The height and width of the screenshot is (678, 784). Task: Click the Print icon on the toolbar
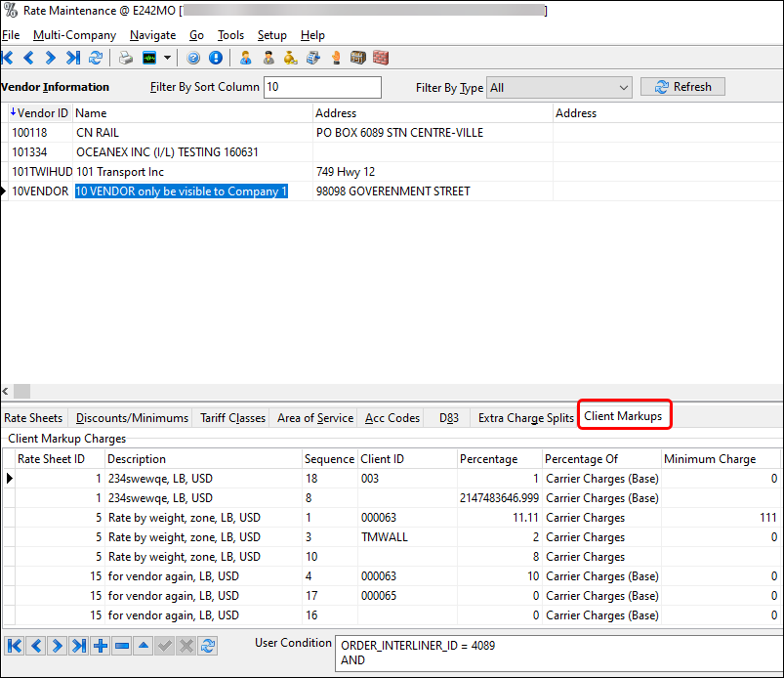(125, 58)
